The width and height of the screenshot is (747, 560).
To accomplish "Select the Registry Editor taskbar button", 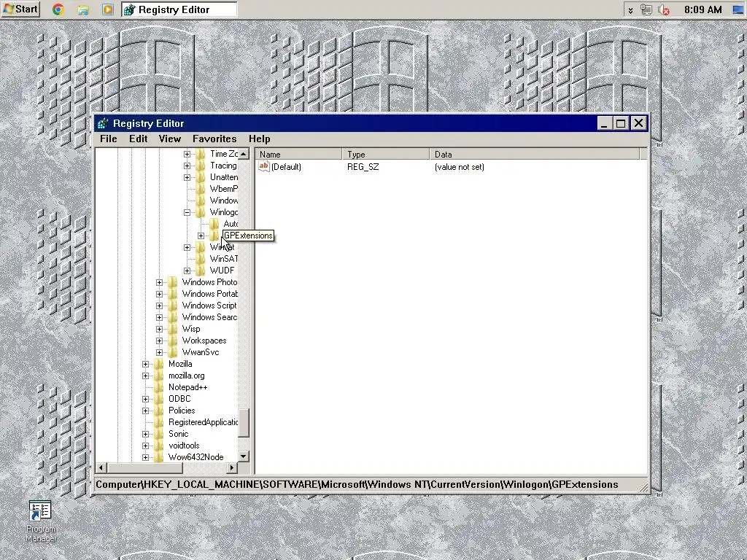I will [179, 9].
